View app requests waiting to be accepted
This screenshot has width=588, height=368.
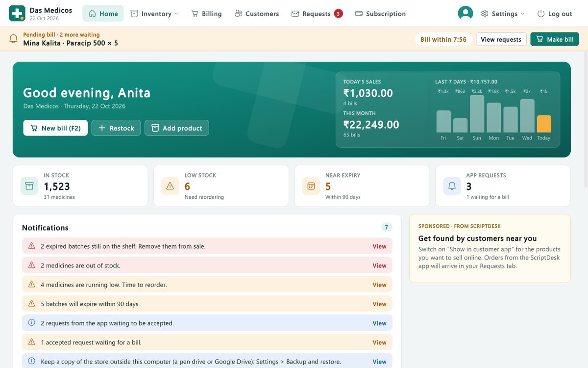pos(379,323)
